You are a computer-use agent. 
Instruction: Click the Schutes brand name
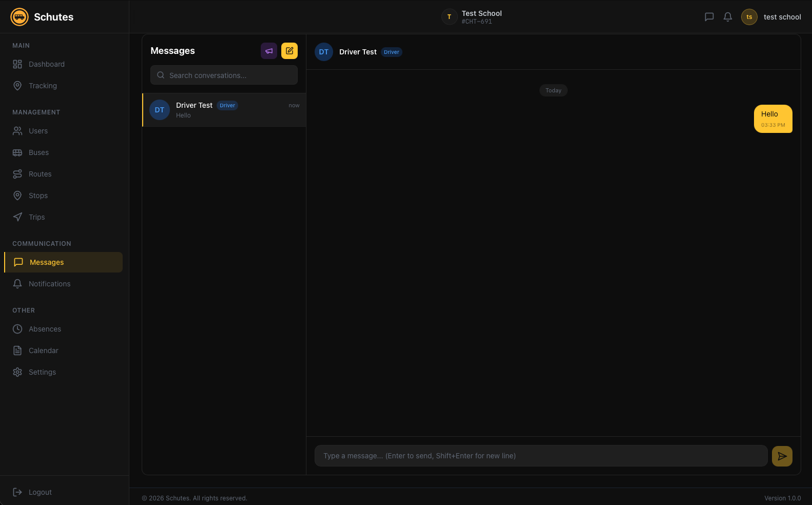53,17
